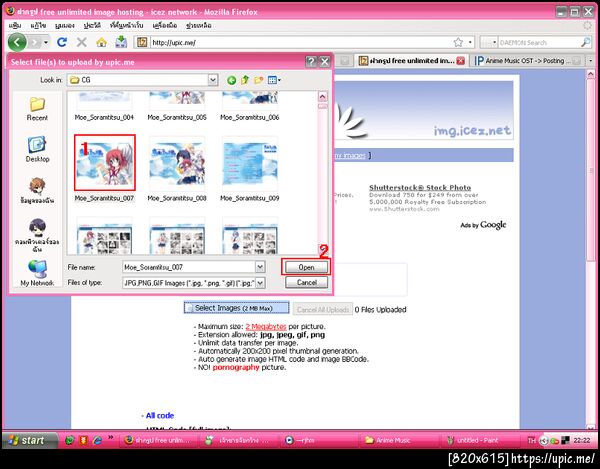This screenshot has height=469, width=600.
Task: Open My Documents sidebar character icon
Action: pyautogui.click(x=38, y=191)
